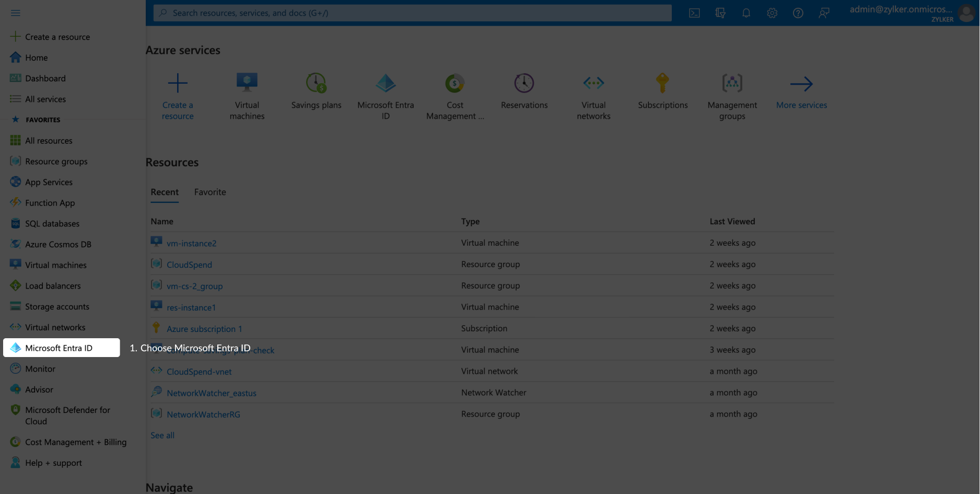Toggle the sidebar hamburger menu
Image resolution: width=980 pixels, height=494 pixels.
(x=15, y=13)
